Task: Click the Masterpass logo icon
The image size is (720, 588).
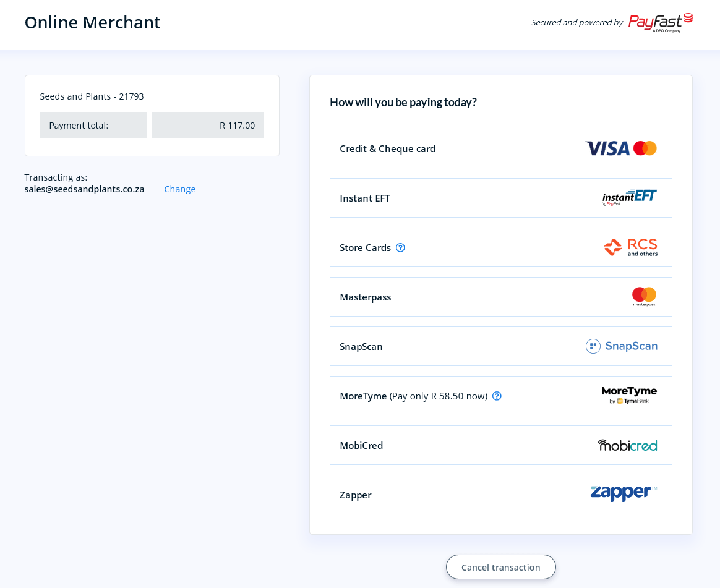Action: coord(645,297)
